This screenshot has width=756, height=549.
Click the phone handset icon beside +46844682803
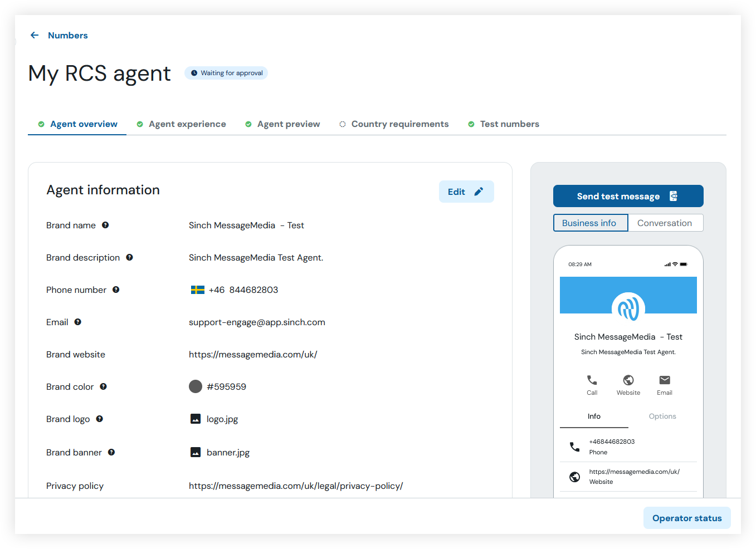[574, 447]
